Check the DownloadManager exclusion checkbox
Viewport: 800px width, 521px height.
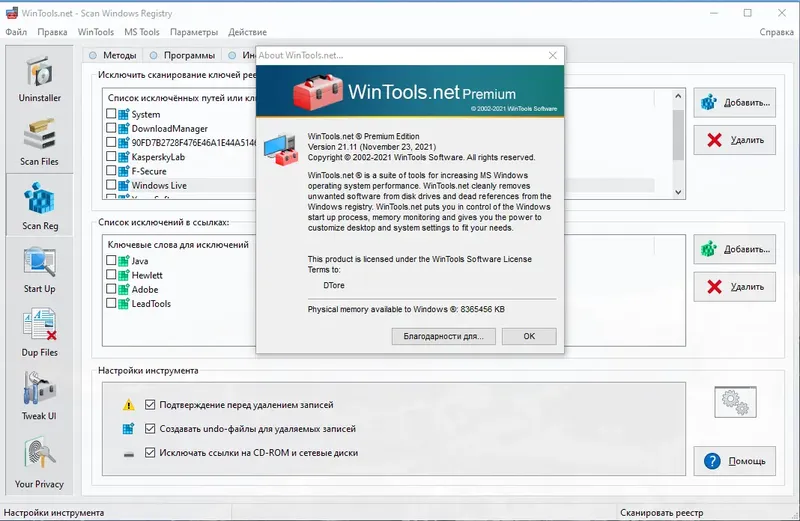pyautogui.click(x=111, y=128)
